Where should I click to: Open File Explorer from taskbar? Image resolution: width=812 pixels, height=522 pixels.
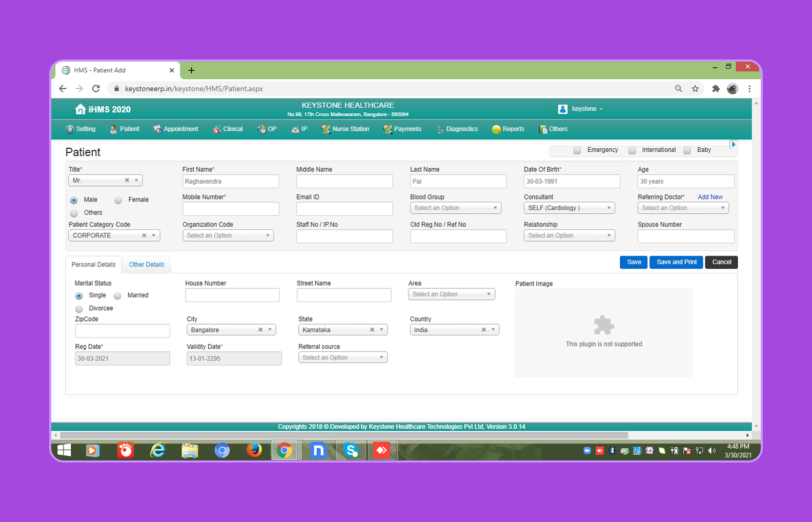[x=190, y=450]
